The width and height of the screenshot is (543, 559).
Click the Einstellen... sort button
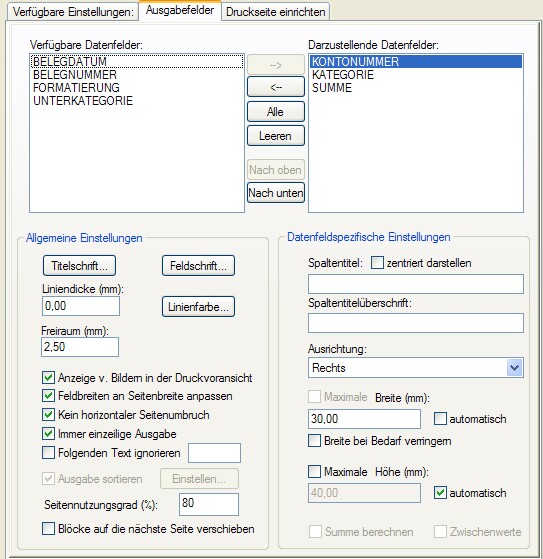click(x=199, y=479)
